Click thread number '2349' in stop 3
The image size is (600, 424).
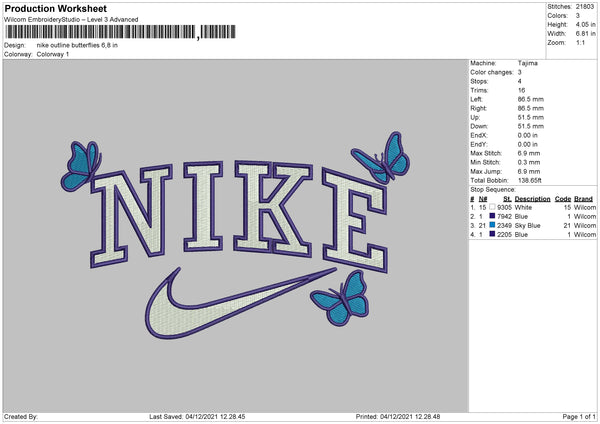(504, 225)
